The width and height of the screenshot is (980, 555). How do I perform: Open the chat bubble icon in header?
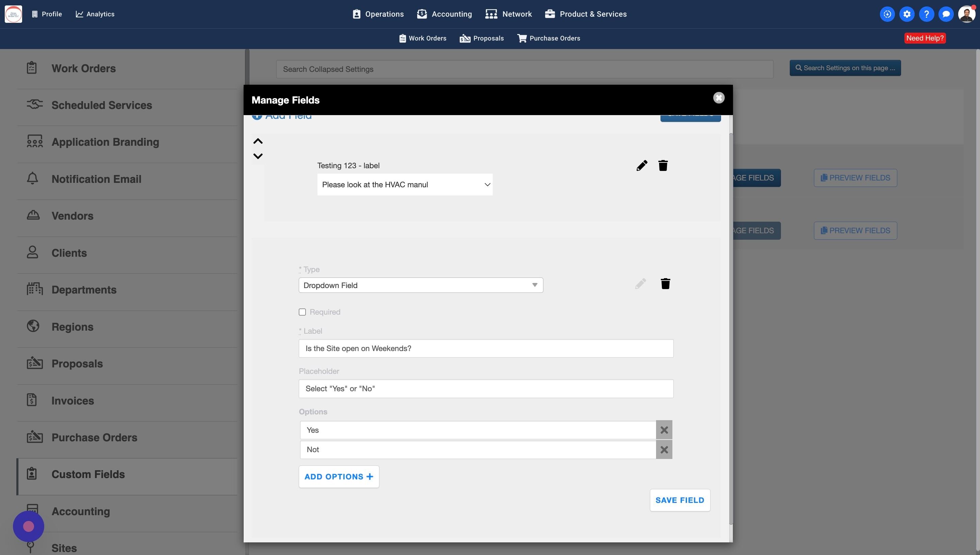[x=946, y=14]
